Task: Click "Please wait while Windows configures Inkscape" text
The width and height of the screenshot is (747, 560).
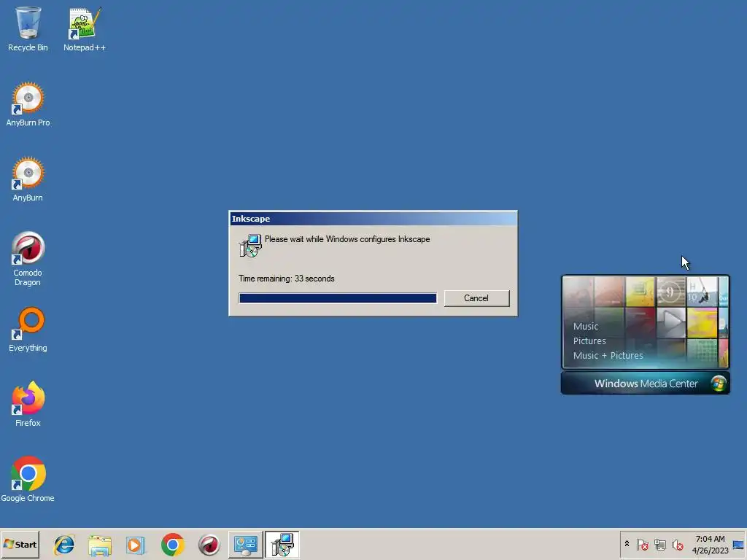Action: (x=347, y=239)
